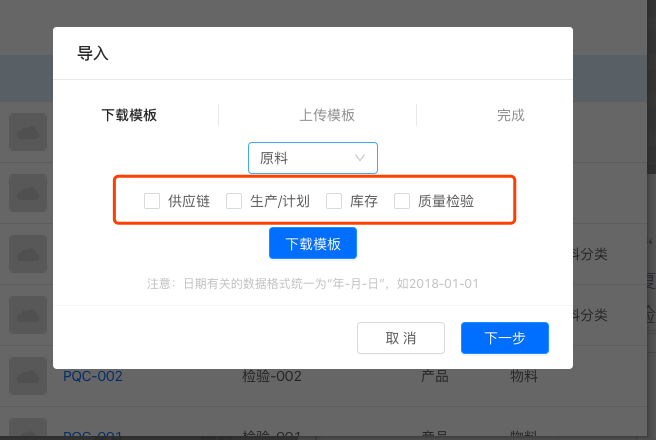Click the 导入 dialog title
Viewport: 656px width, 440px height.
pyautogui.click(x=93, y=54)
